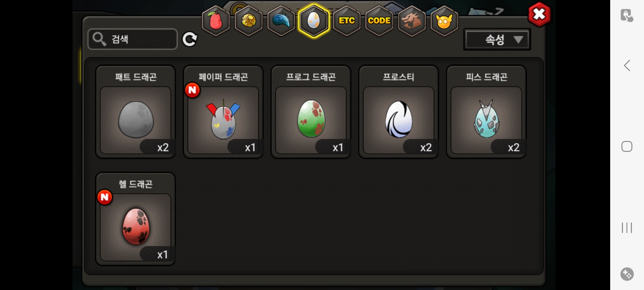This screenshot has height=290, width=644.
Task: Open the red fruit food category
Action: click(216, 21)
